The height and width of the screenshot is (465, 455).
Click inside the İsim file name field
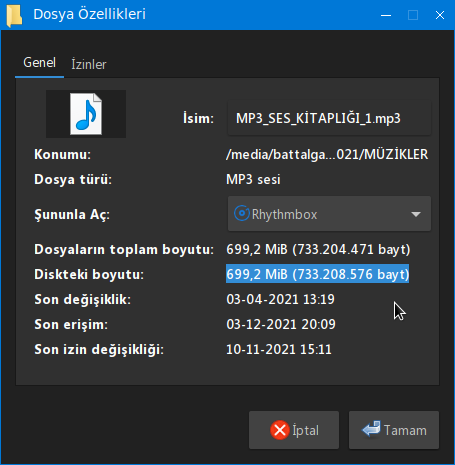pos(329,118)
